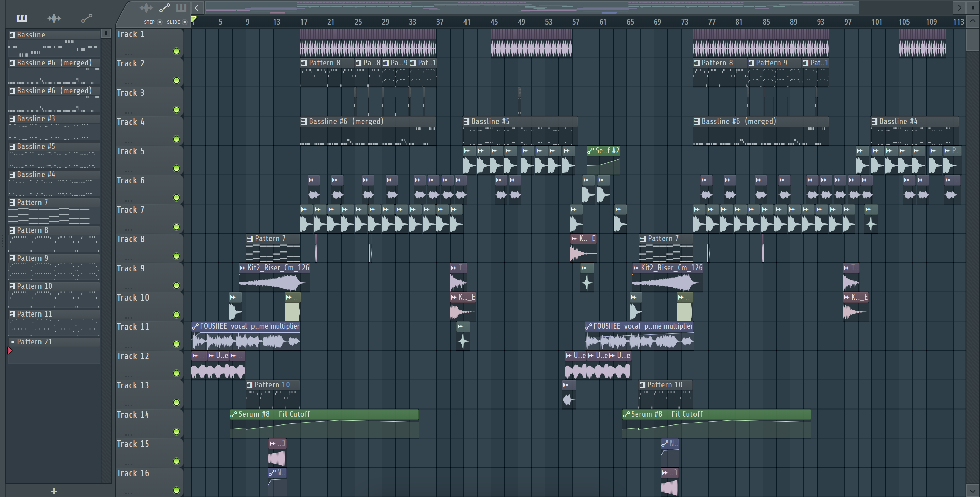The height and width of the screenshot is (497, 980).
Task: Open Se..f #2 automation clip menu on Track 5
Action: point(590,151)
